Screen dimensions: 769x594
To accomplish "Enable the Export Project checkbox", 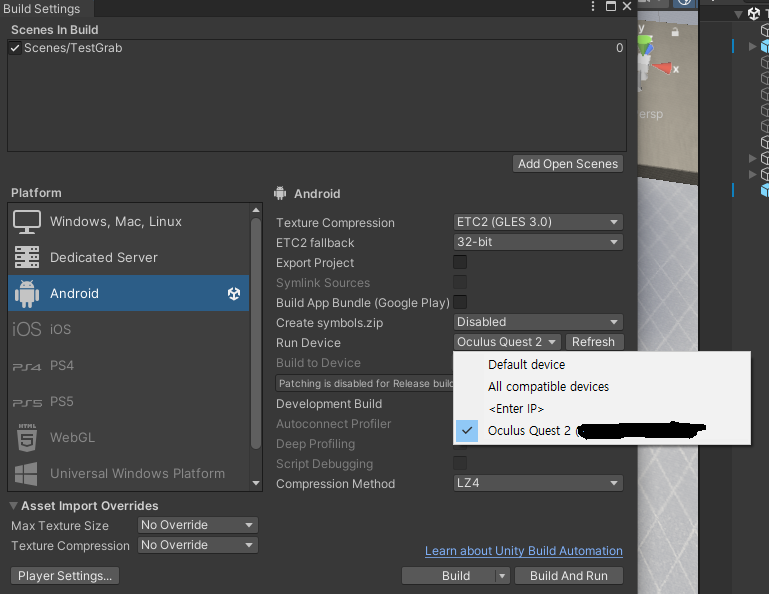I will [460, 262].
